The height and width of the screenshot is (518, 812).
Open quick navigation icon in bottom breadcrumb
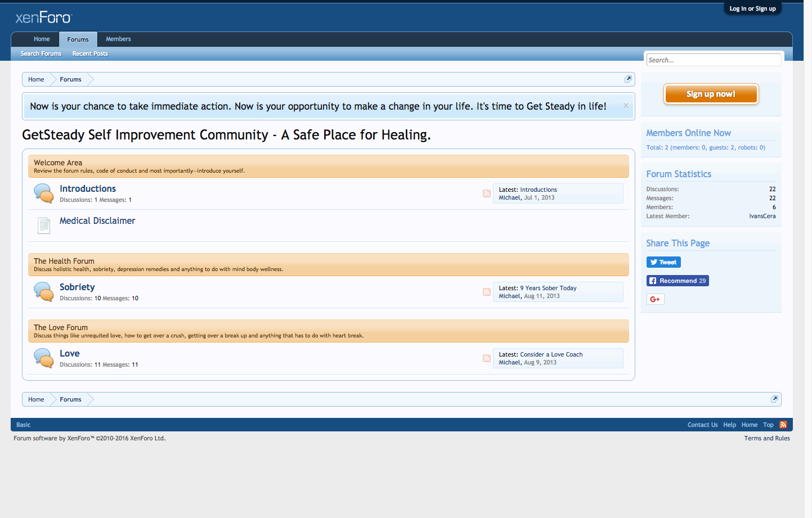click(x=774, y=399)
